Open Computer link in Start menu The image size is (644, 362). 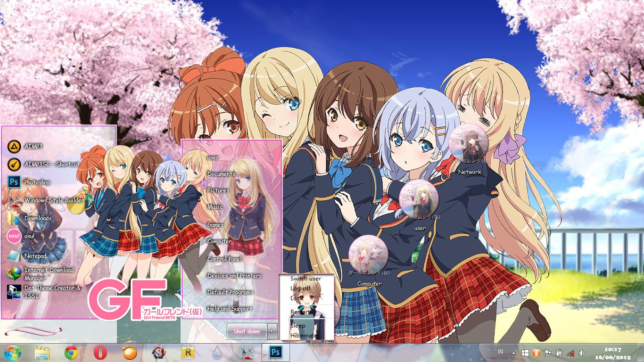point(219,241)
